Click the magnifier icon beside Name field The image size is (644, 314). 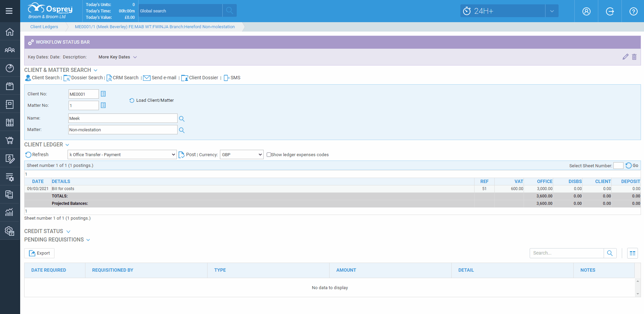(182, 119)
